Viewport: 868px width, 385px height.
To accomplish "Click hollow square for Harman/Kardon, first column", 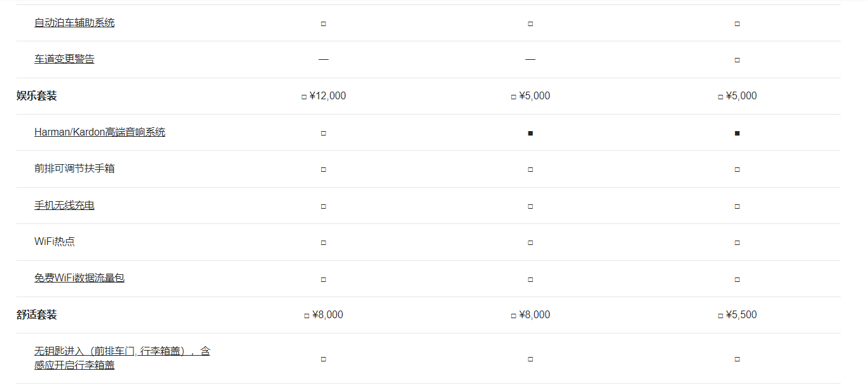I will (x=323, y=133).
